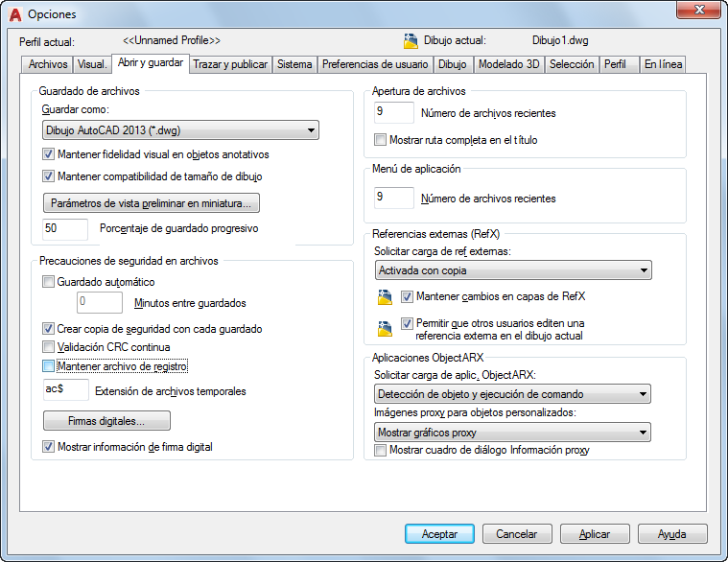Switch to the Archivos tab
Image resolution: width=728 pixels, height=562 pixels.
48,64
